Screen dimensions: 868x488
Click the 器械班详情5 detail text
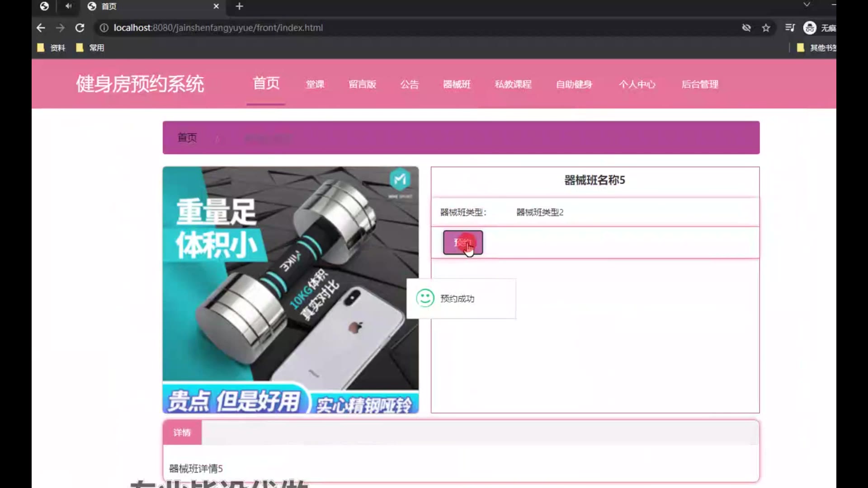pos(196,469)
